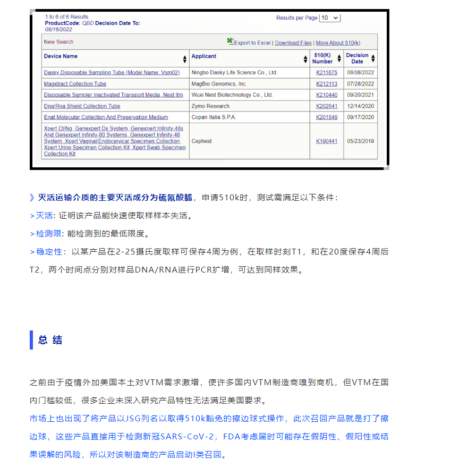Click applicant Cepheid
This screenshot has height=476, width=451.
(201, 141)
